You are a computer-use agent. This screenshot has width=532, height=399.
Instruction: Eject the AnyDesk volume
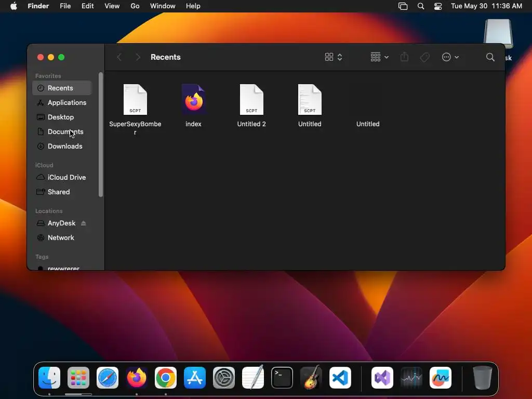click(84, 223)
